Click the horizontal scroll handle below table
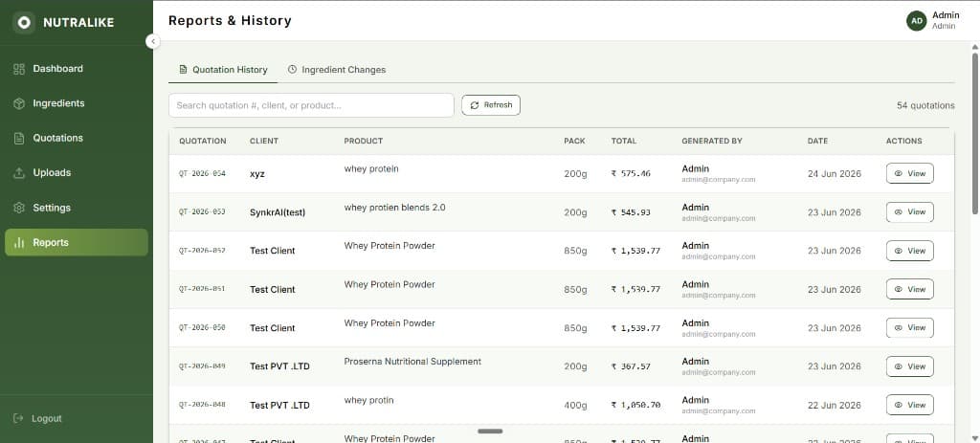The width and height of the screenshot is (980, 443). point(490,432)
